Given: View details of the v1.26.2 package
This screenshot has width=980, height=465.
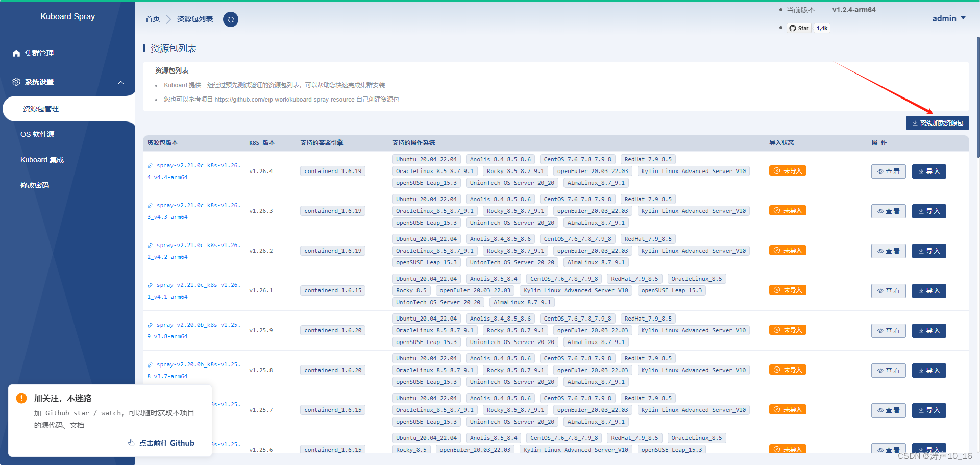Looking at the screenshot, I should pyautogui.click(x=889, y=251).
